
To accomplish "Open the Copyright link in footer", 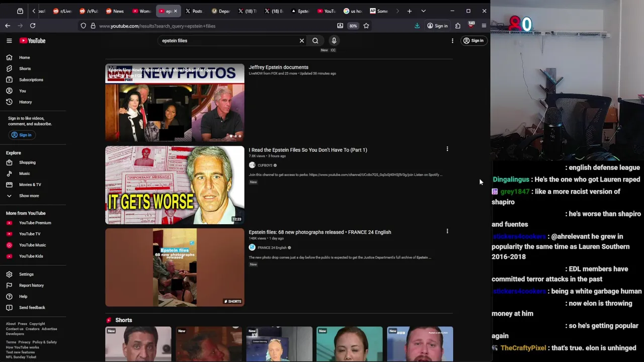I will [37, 324].
